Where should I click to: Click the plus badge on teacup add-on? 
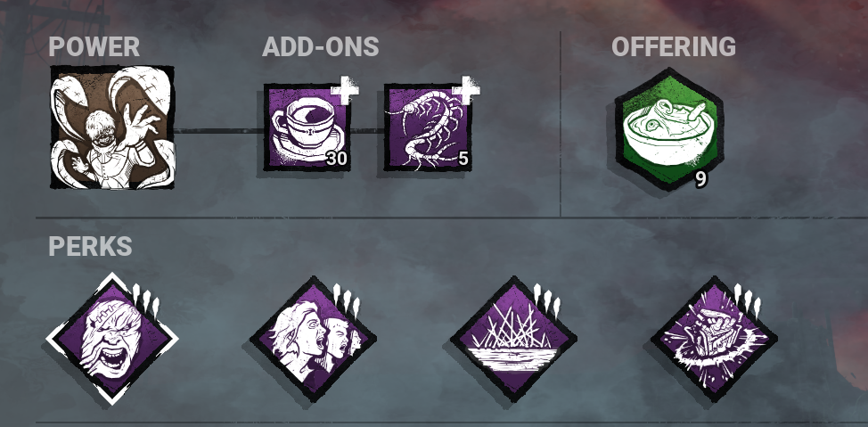345,90
